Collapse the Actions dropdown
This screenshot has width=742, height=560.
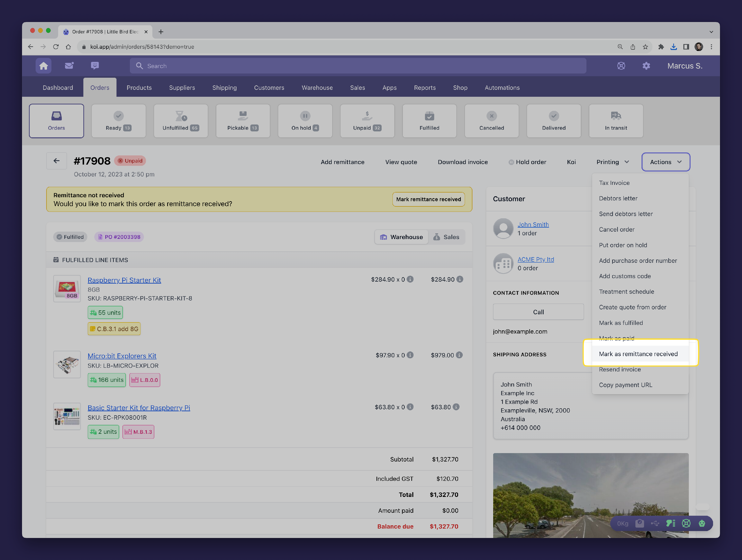pyautogui.click(x=666, y=162)
